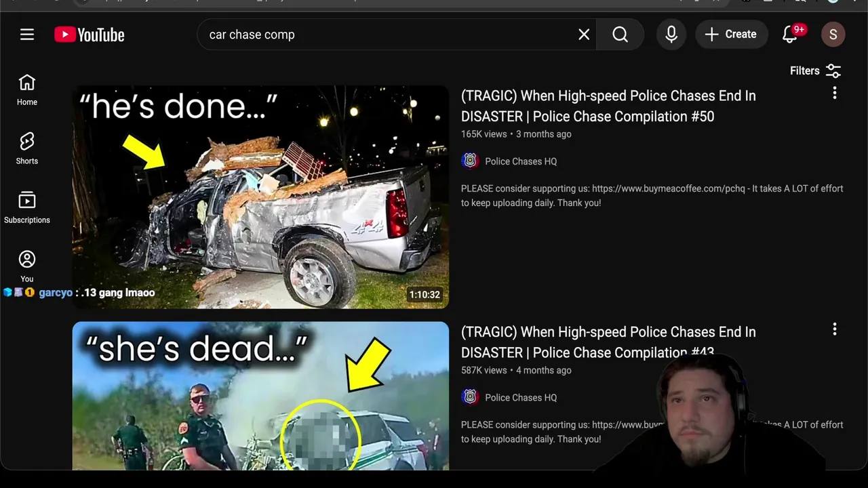Clear the search box text

[584, 35]
